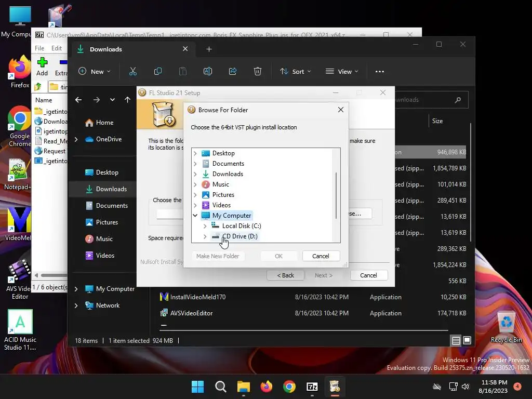Expand Desktop in folder tree

pos(195,153)
